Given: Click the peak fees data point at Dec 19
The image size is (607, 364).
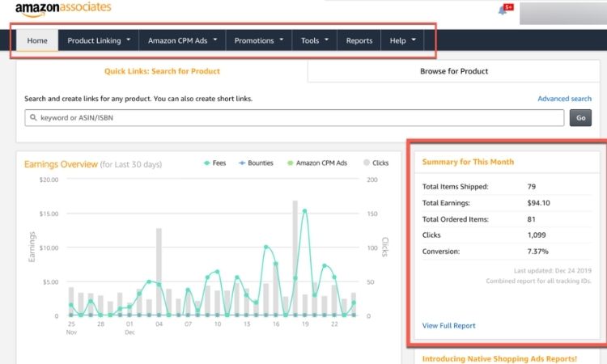Looking at the screenshot, I should (304, 211).
